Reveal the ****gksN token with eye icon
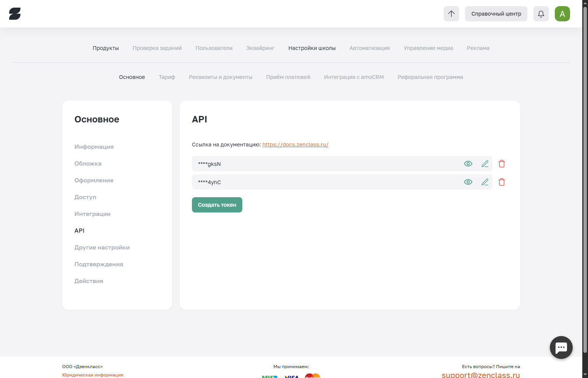 coord(468,164)
